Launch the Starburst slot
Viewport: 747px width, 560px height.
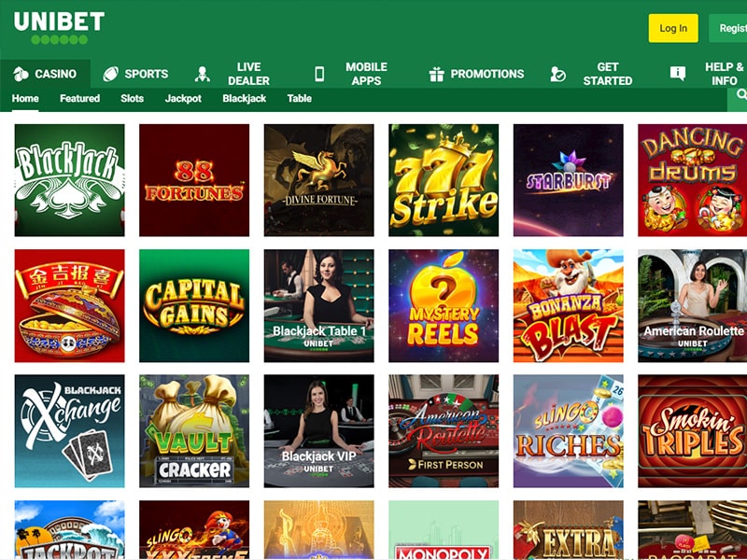coord(569,180)
